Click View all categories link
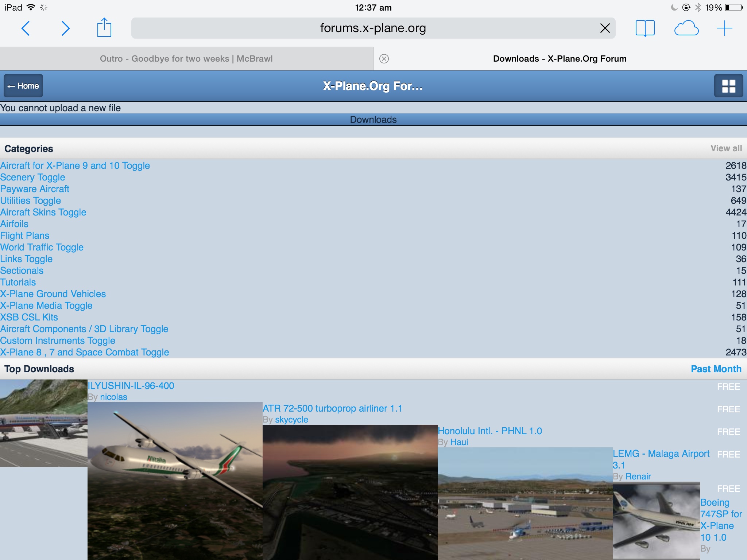The image size is (747, 560). pyautogui.click(x=726, y=148)
